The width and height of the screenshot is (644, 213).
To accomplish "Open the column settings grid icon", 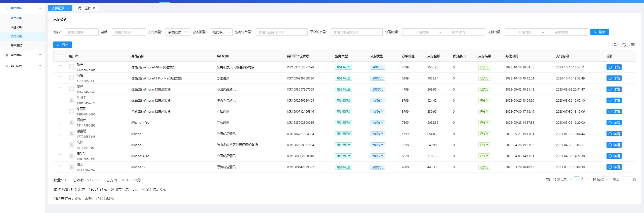I will [x=633, y=45].
